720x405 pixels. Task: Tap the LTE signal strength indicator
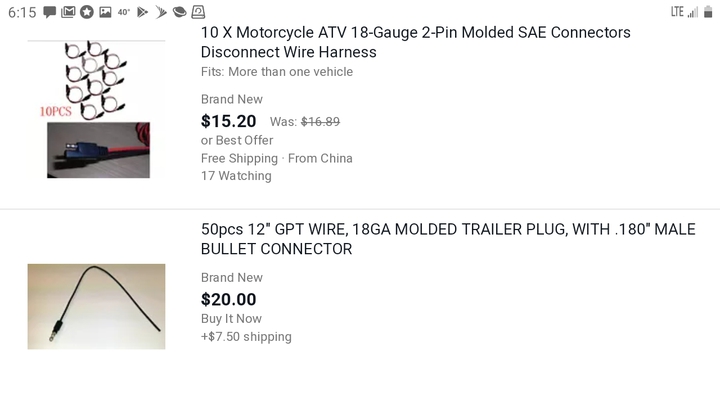pos(684,12)
